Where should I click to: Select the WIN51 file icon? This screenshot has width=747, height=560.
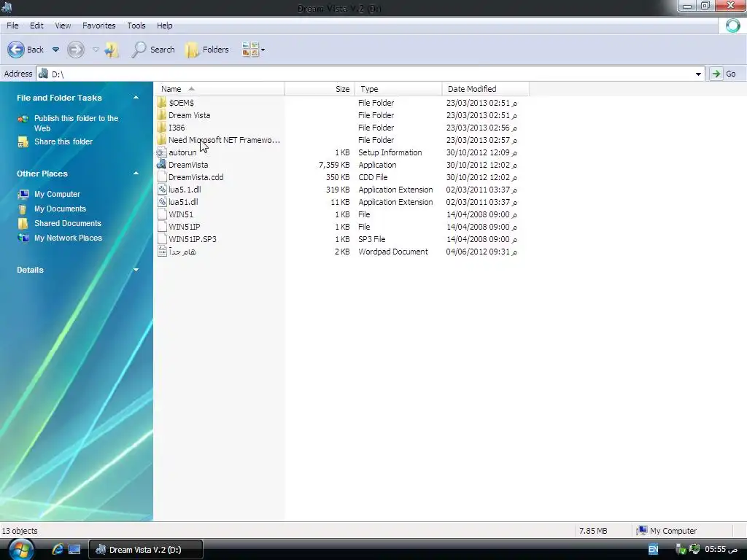[x=161, y=214]
